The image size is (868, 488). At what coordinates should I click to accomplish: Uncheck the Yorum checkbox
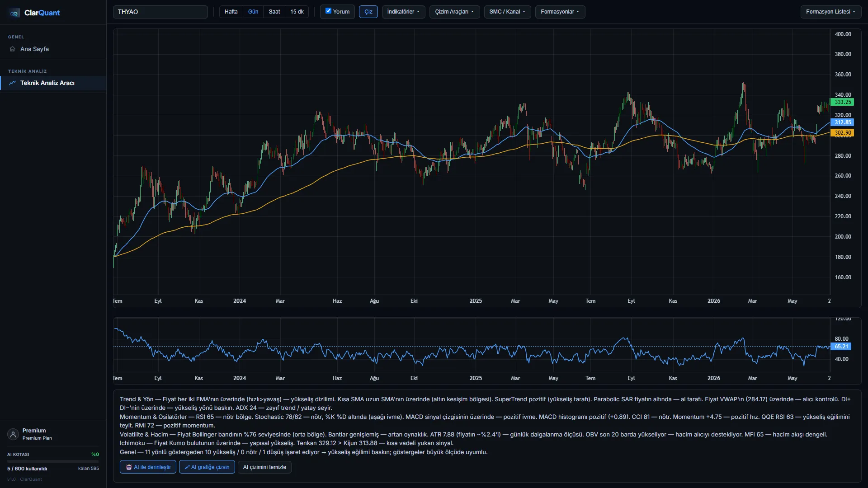pos(329,11)
